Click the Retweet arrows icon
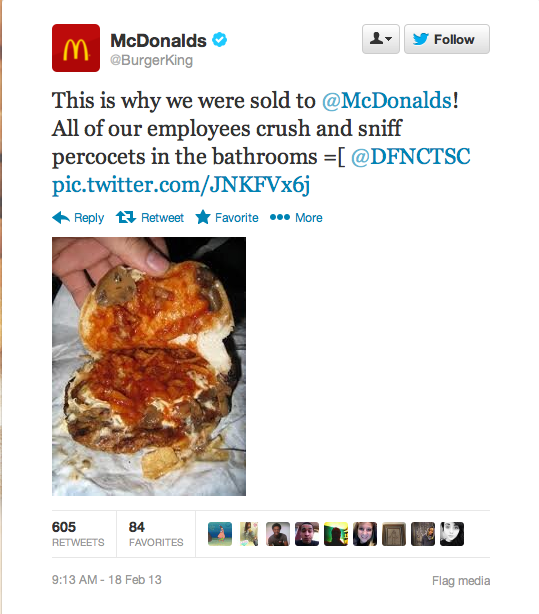This screenshot has width=539, height=614. pyautogui.click(x=126, y=217)
